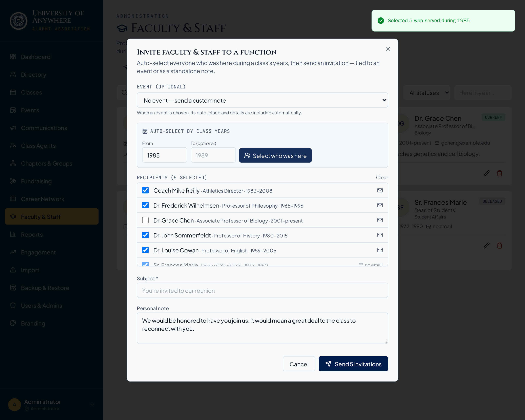The image size is (525, 420).
Task: Click the From year field
Action: [x=165, y=155]
